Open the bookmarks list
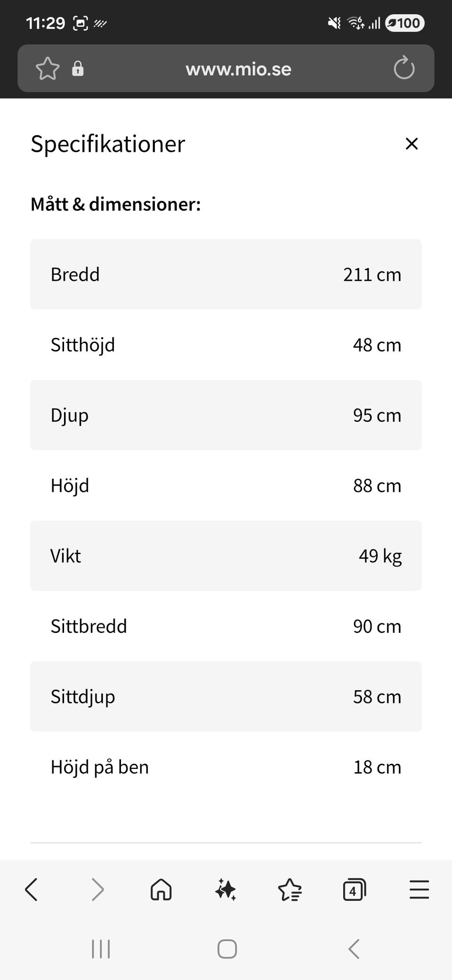Screen dimensions: 452x980 click(x=290, y=890)
